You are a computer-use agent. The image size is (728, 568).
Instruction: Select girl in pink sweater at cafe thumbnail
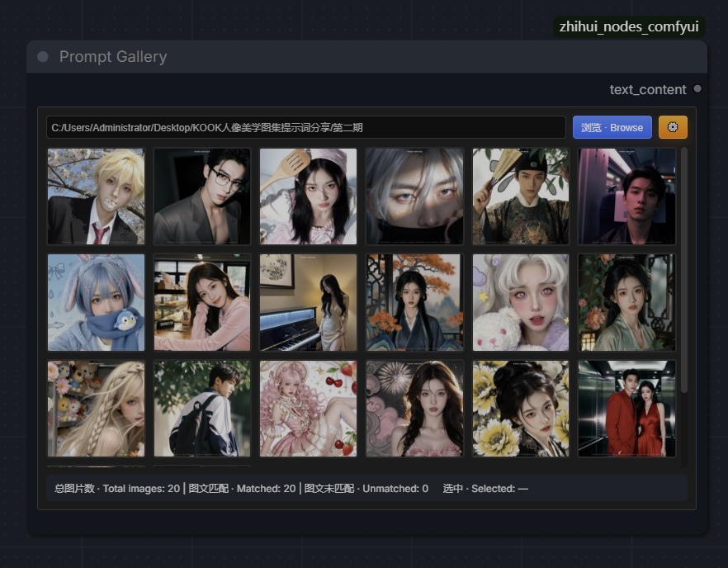[202, 302]
